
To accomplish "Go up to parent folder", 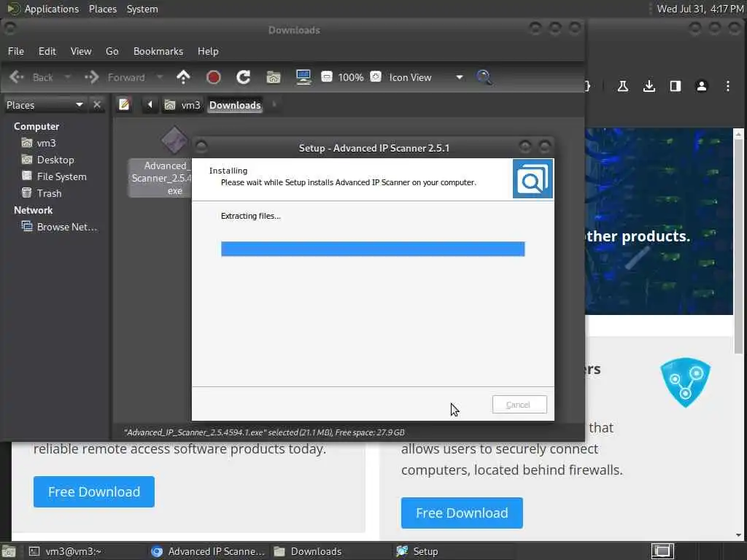I will (x=183, y=77).
